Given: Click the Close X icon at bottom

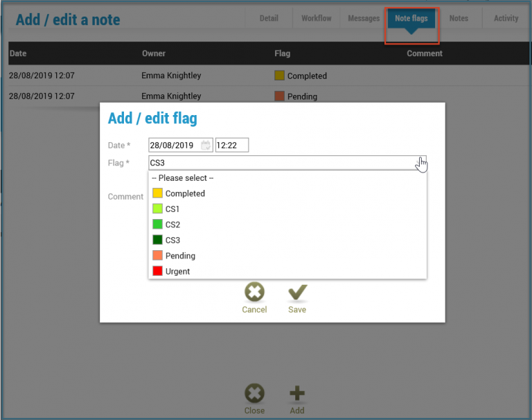Looking at the screenshot, I should click(254, 394).
